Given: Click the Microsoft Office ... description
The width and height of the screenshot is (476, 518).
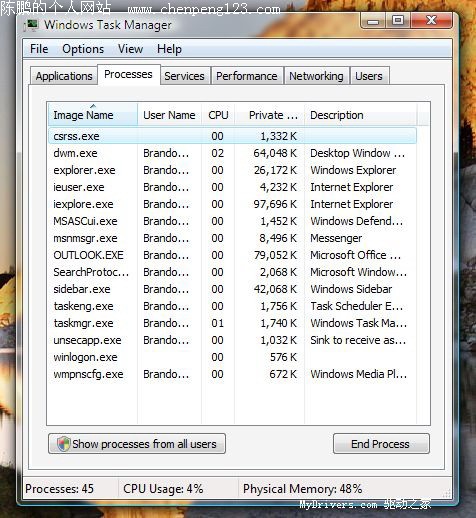Looking at the screenshot, I should (356, 255).
